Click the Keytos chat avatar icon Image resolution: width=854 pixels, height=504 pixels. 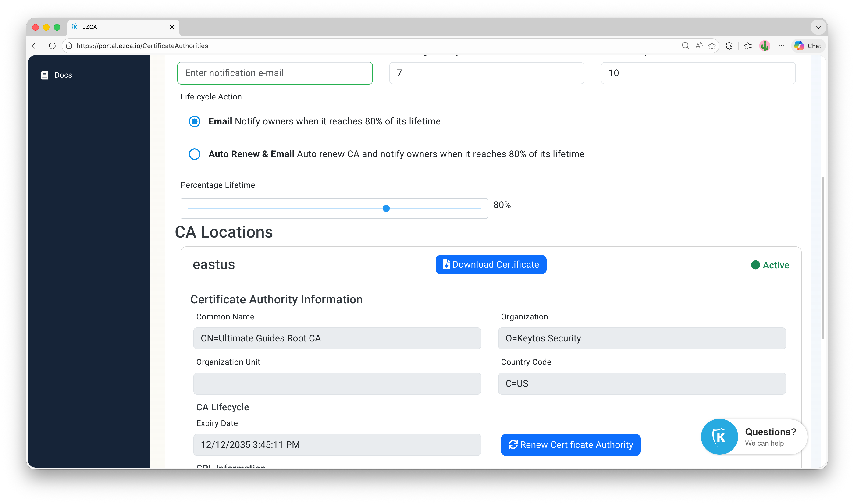pos(719,437)
